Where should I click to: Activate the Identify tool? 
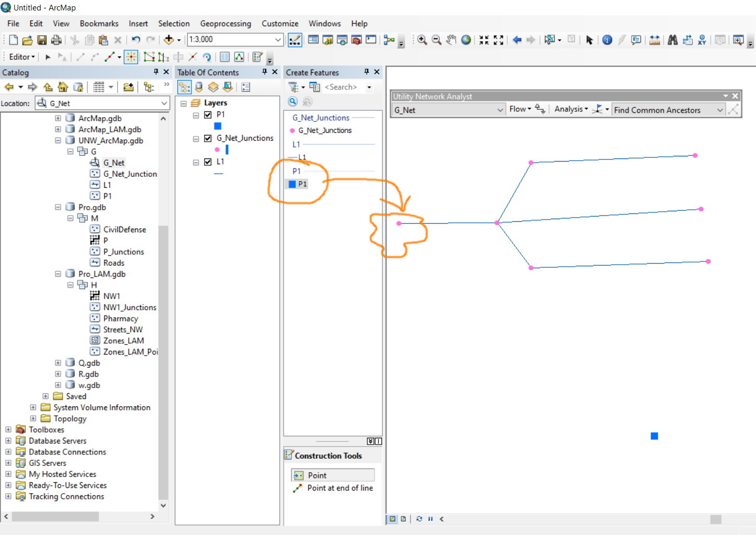pyautogui.click(x=607, y=40)
